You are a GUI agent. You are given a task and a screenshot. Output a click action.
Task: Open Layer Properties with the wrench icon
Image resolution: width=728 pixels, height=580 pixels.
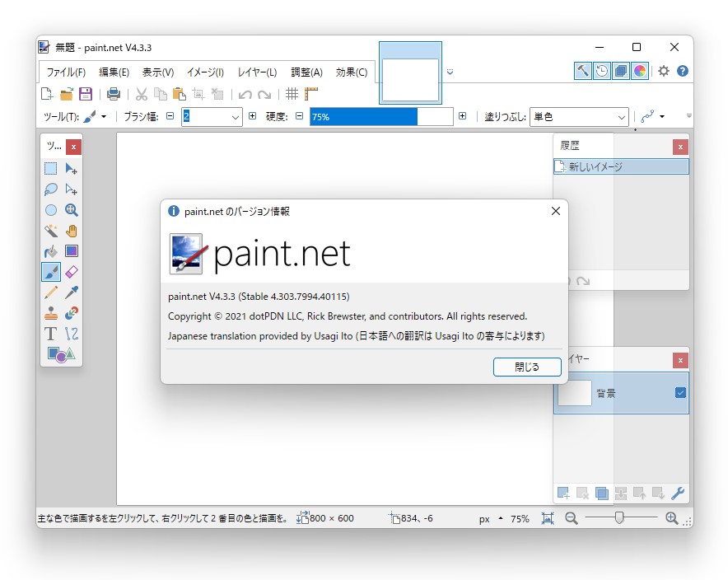pyautogui.click(x=677, y=493)
